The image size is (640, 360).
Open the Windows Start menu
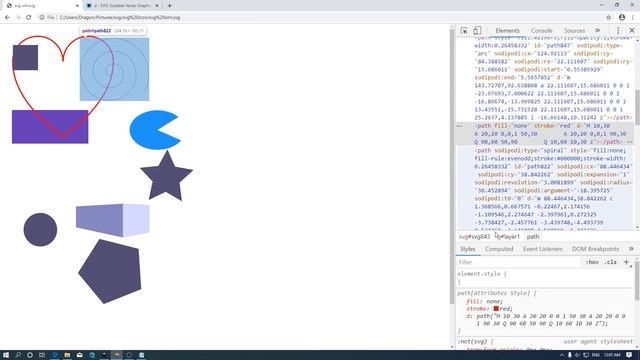point(6,355)
